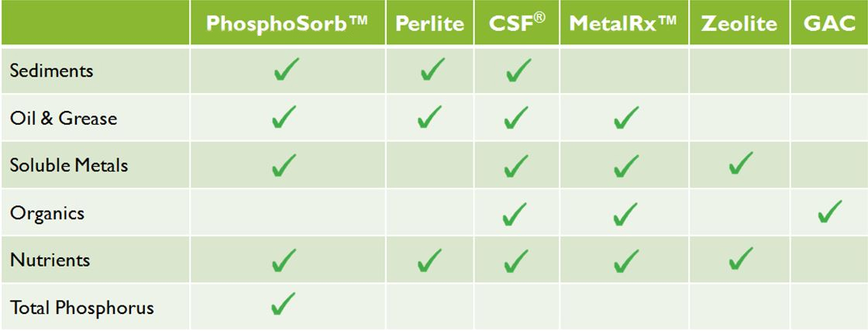Click the Perlite column header
The width and height of the screenshot is (868, 331).
tap(429, 23)
